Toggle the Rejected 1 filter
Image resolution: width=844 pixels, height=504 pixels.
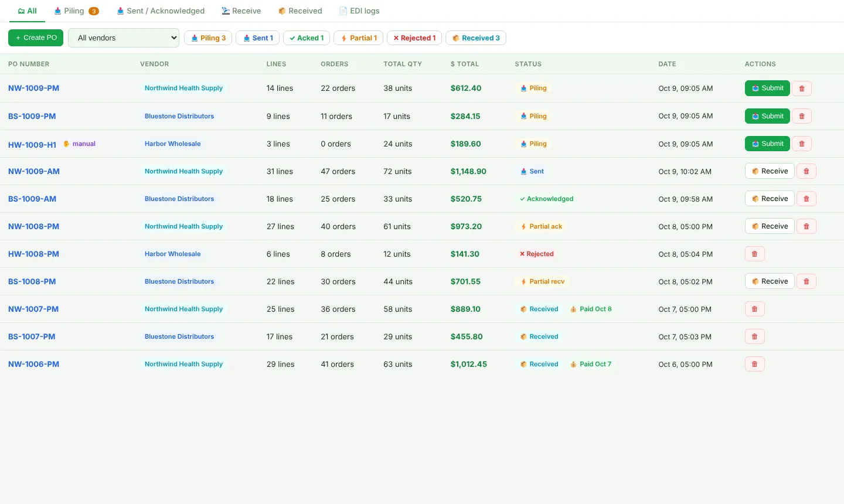coord(414,38)
